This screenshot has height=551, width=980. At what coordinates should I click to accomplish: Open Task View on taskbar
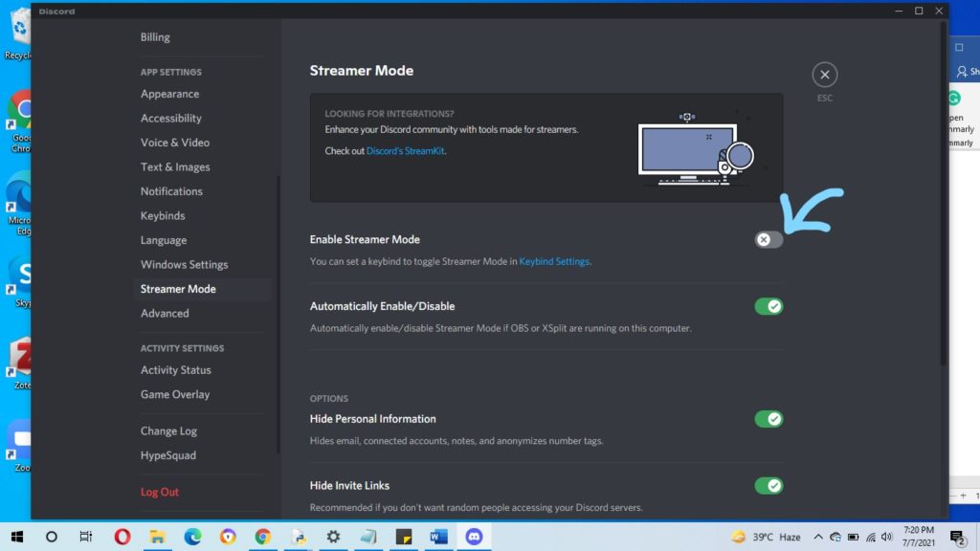point(85,537)
